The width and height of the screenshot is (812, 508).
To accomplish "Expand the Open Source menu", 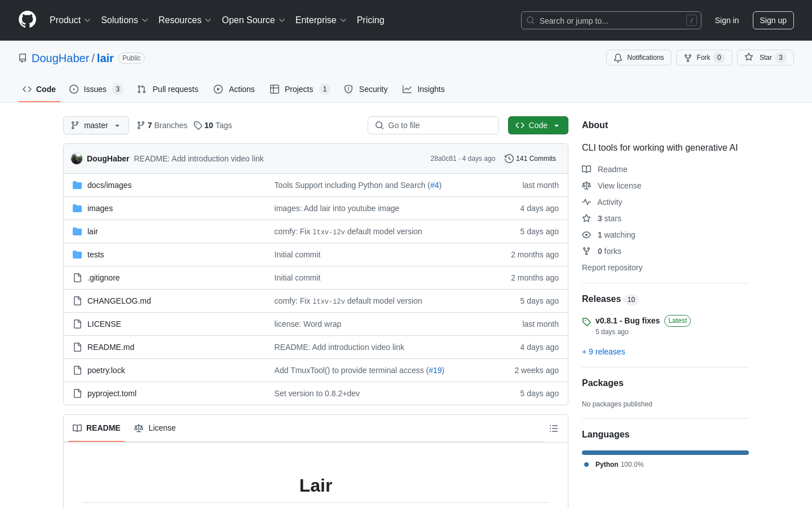I will (254, 20).
